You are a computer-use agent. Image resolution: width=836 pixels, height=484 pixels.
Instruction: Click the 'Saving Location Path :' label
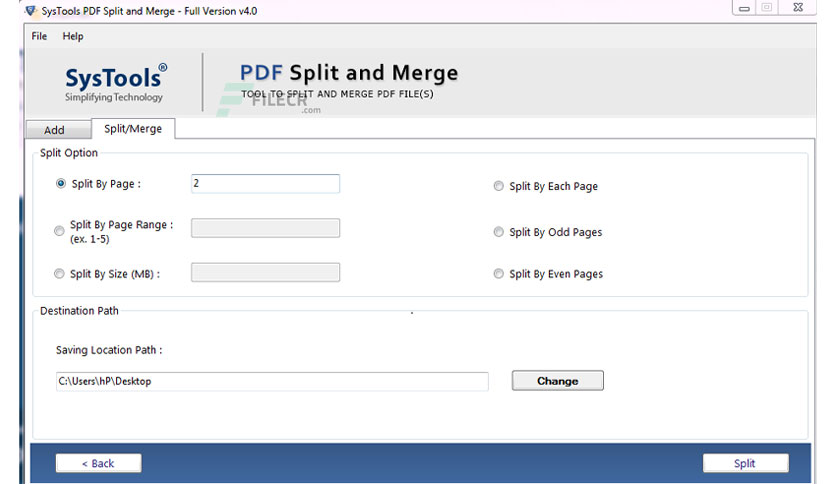[x=109, y=350]
